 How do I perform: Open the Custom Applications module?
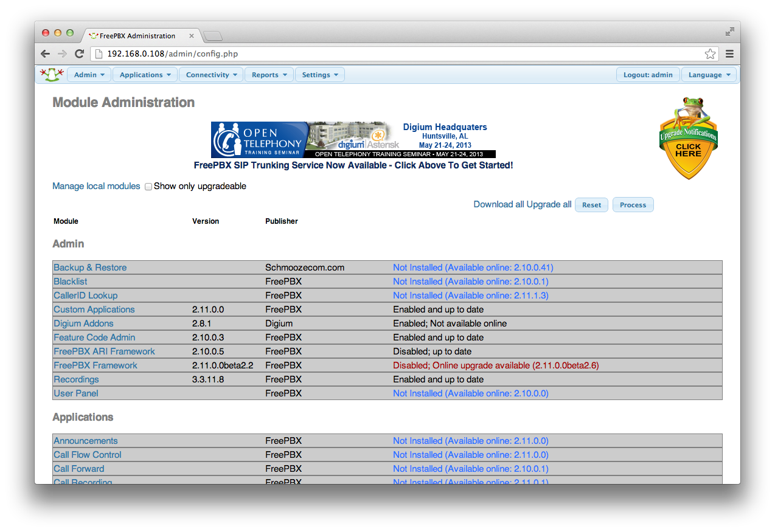(94, 309)
